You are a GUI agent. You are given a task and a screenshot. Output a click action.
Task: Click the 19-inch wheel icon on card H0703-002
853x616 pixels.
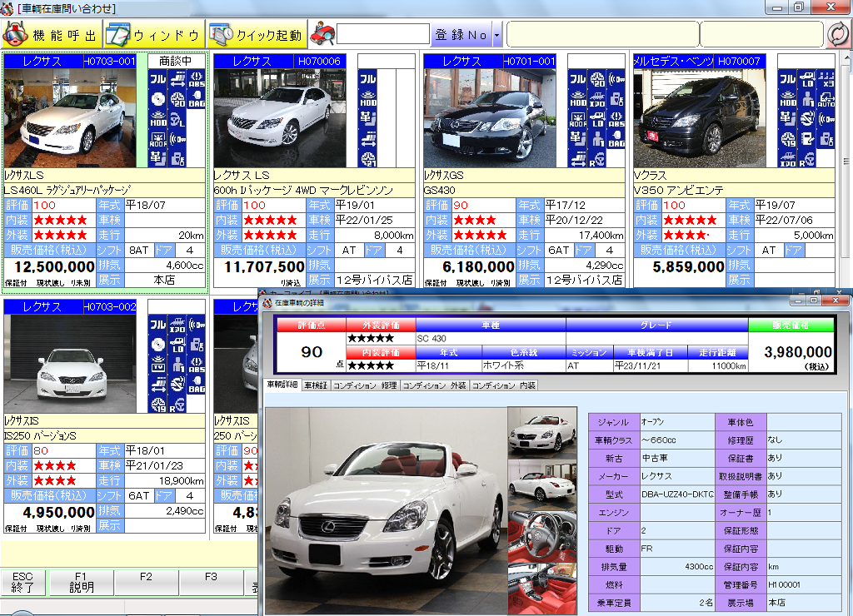pyautogui.click(x=158, y=404)
